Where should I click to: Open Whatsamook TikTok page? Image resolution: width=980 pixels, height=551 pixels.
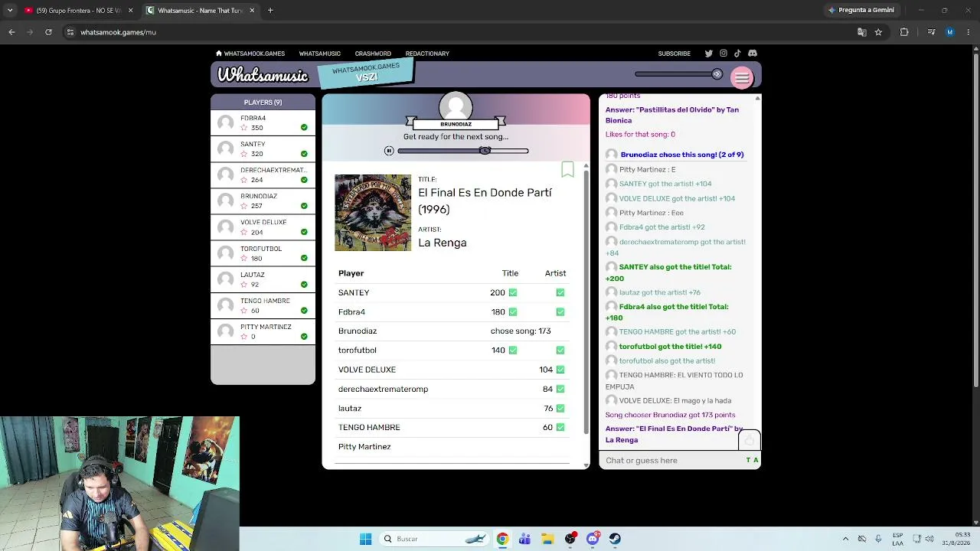tap(737, 54)
